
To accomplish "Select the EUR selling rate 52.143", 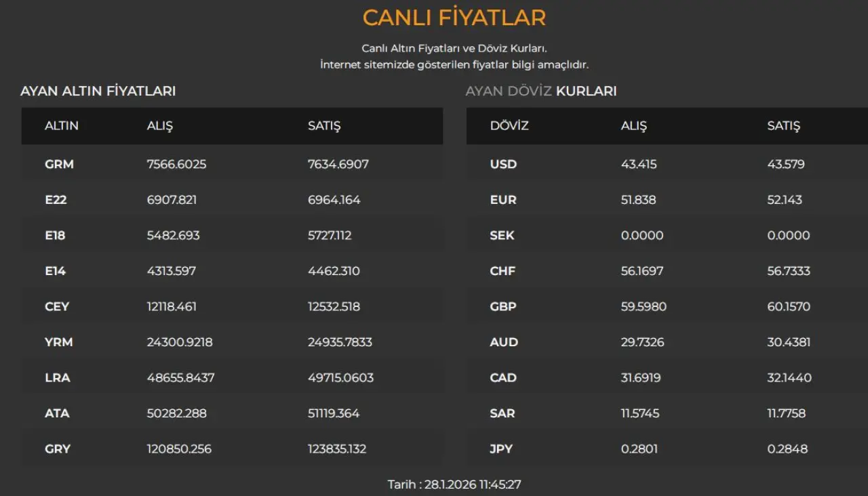I will point(785,200).
